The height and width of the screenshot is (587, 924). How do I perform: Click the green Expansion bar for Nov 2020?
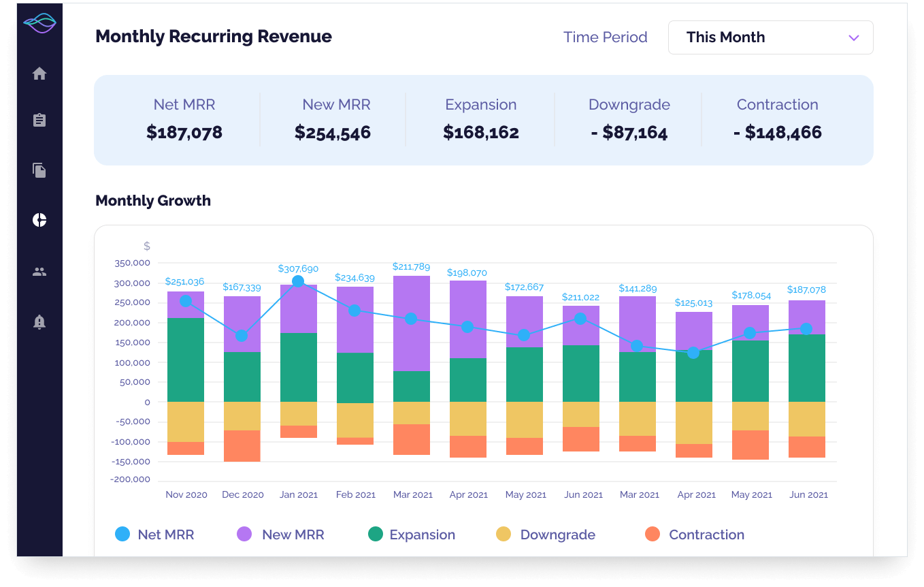[x=186, y=360]
